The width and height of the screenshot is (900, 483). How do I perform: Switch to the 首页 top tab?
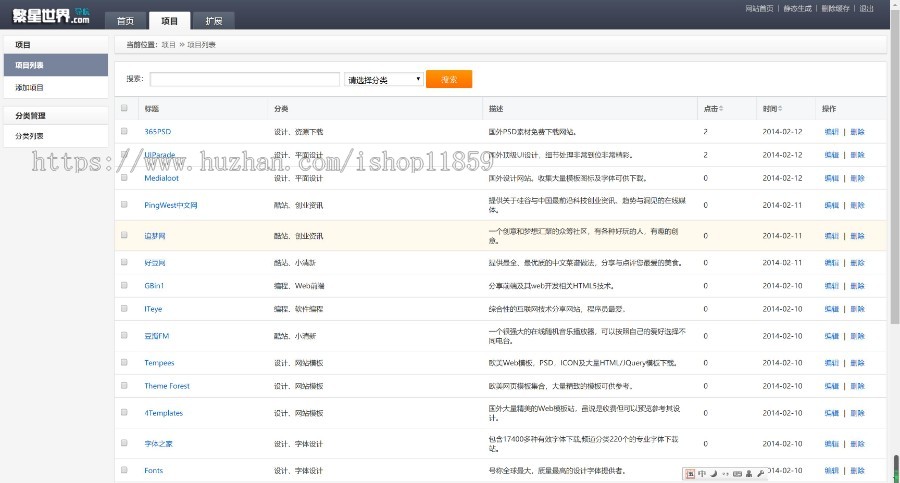[125, 21]
